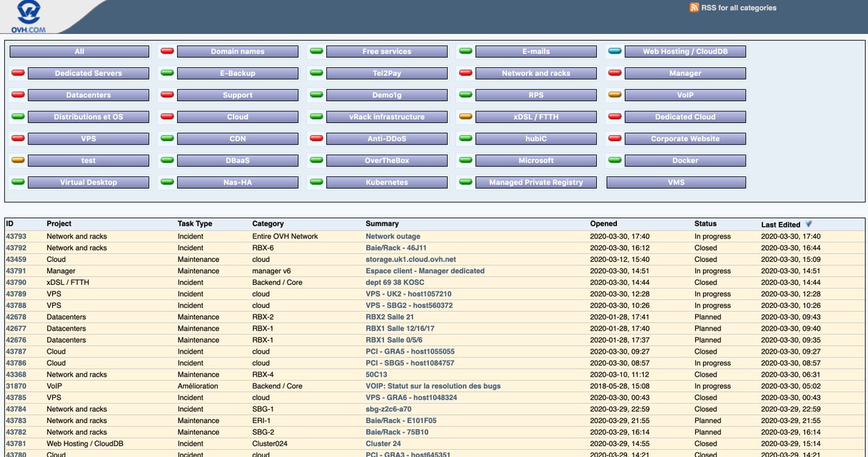Screen dimensions: 868x457
Task: Click green status pill beside E-mails
Action: tap(465, 51)
